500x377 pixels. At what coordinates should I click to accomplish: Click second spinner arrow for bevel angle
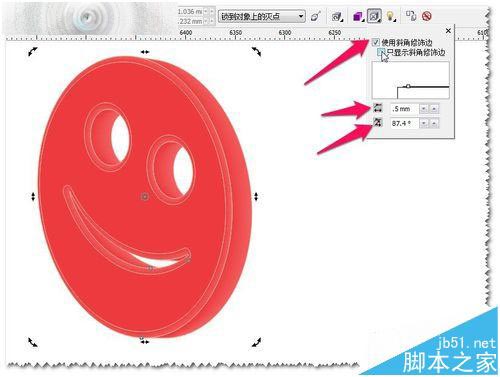pos(434,123)
